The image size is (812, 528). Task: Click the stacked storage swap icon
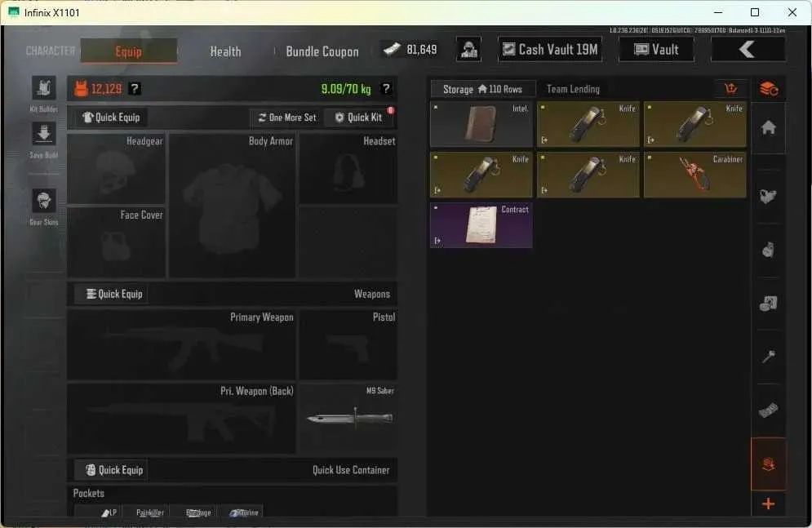click(769, 89)
